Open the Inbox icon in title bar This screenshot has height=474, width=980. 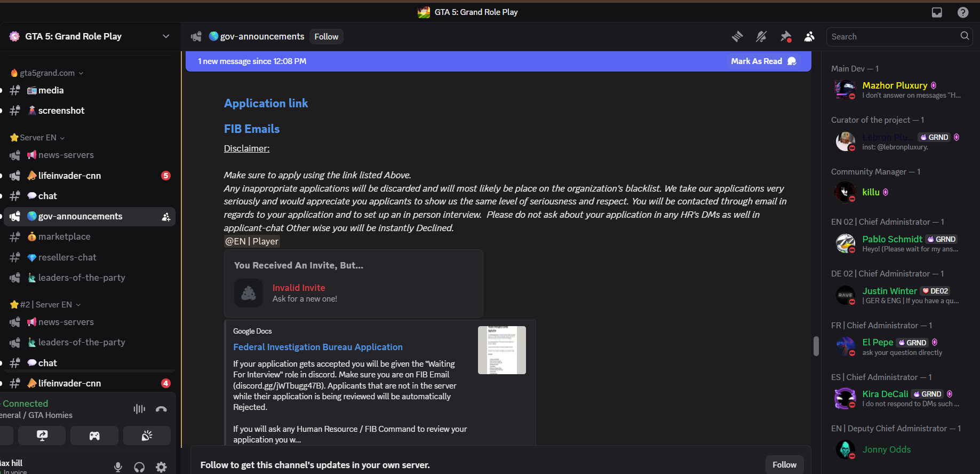(937, 12)
